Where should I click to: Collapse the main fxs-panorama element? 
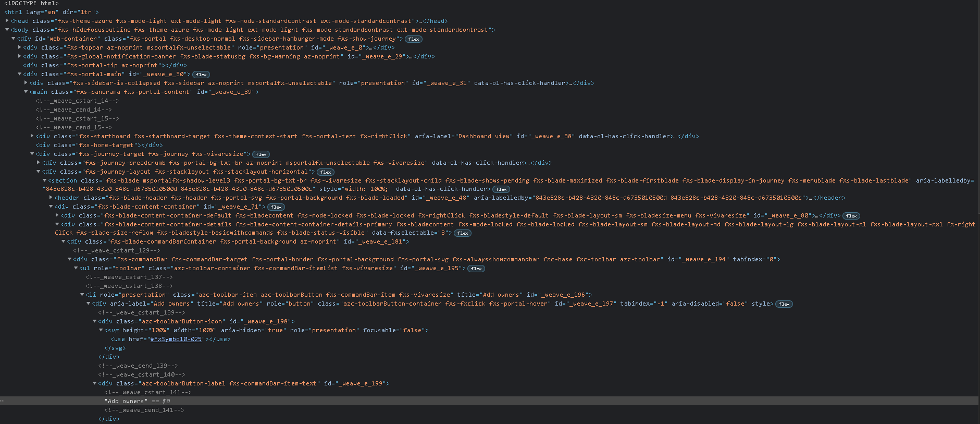click(26, 92)
